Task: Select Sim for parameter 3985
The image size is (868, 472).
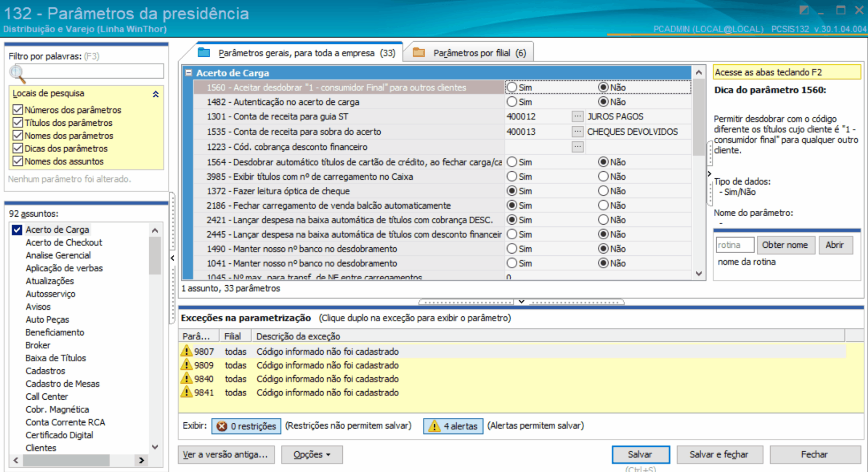Action: [x=512, y=176]
